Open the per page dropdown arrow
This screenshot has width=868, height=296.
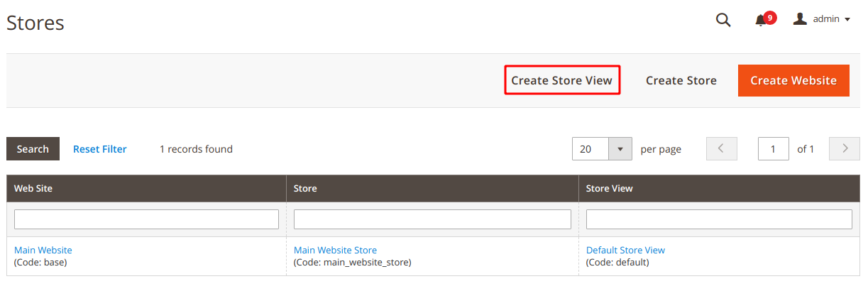click(620, 149)
